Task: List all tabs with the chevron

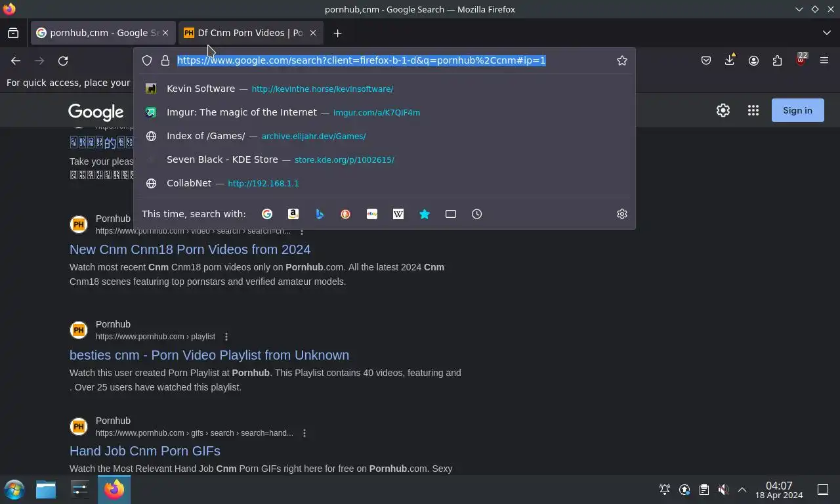Action: 827,33
